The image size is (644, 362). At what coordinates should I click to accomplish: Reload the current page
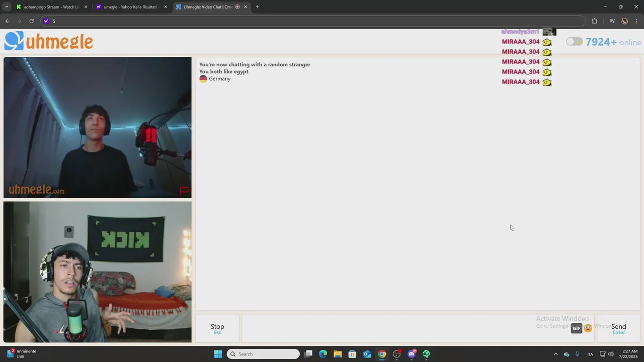point(31,21)
